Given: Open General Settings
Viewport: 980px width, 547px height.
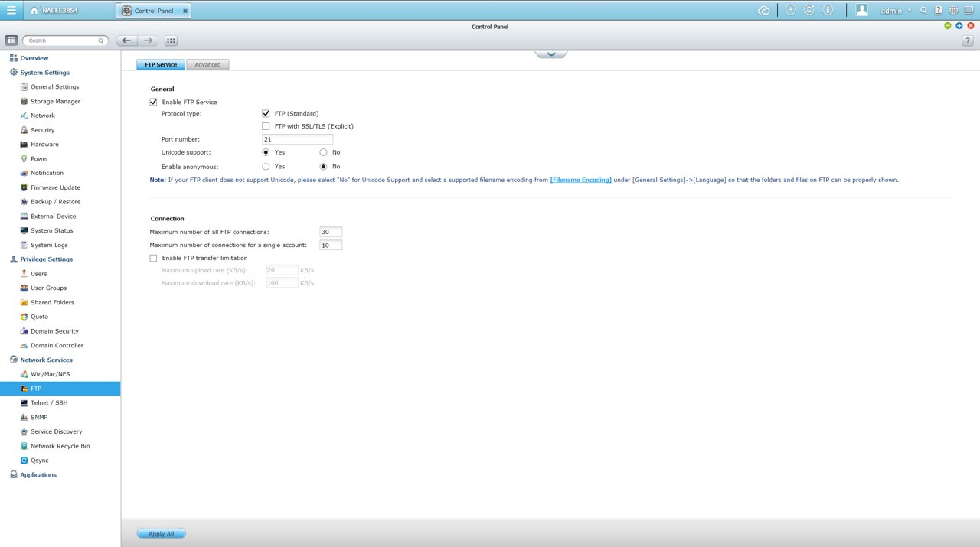Looking at the screenshot, I should (x=54, y=87).
